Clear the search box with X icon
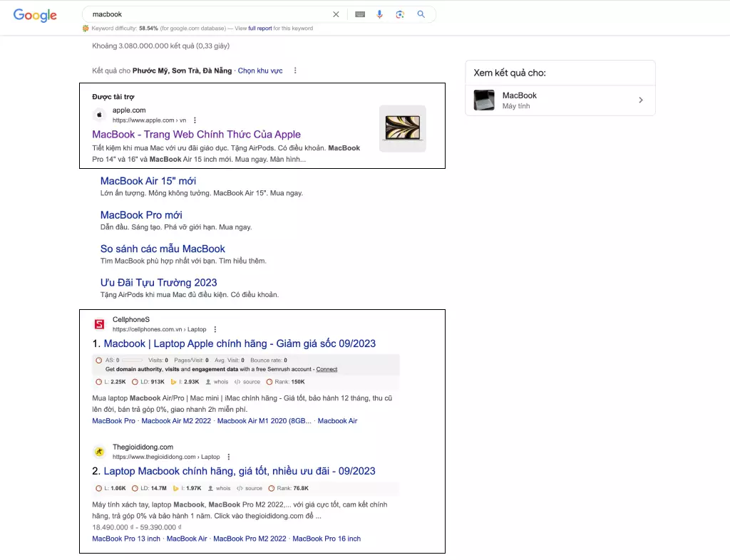 tap(336, 14)
